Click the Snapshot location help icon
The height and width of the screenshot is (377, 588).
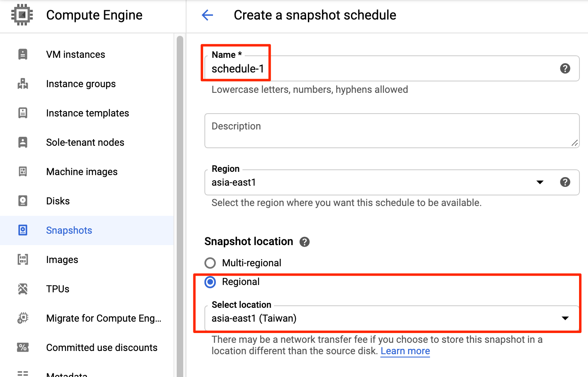click(x=305, y=241)
